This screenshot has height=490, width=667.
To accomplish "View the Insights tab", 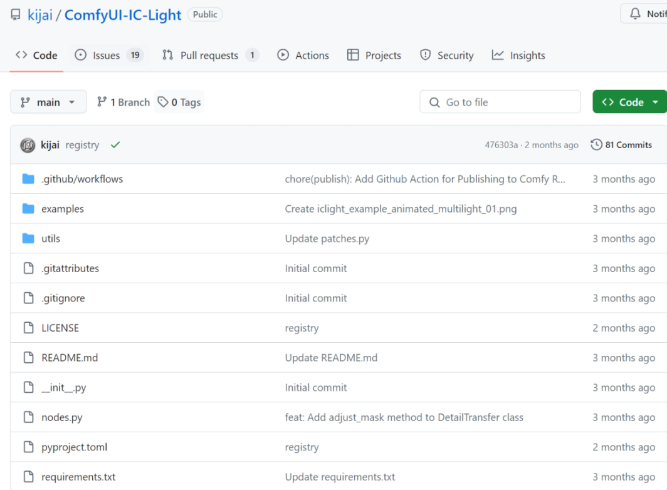I will click(518, 55).
